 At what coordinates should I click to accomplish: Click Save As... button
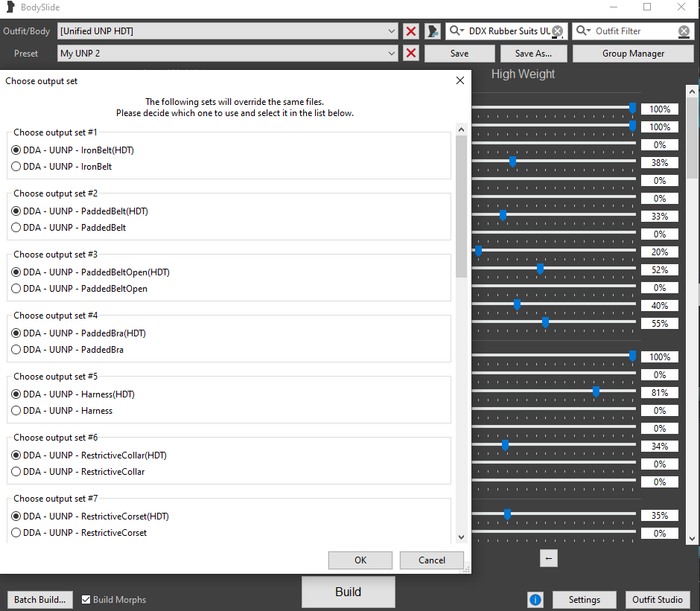(533, 53)
